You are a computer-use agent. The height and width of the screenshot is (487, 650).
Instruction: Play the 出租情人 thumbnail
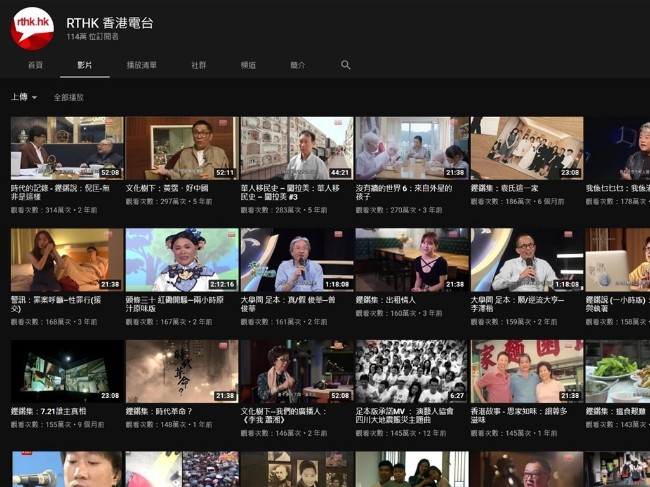[412, 259]
